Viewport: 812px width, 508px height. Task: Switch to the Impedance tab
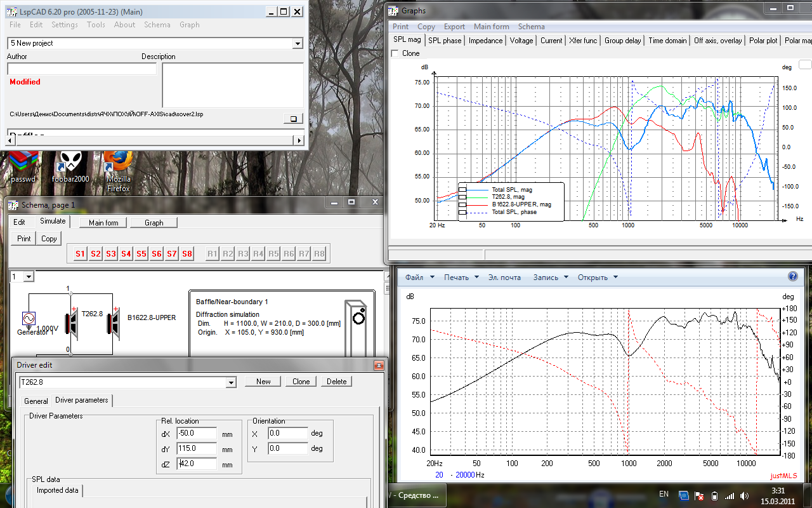[x=485, y=41]
